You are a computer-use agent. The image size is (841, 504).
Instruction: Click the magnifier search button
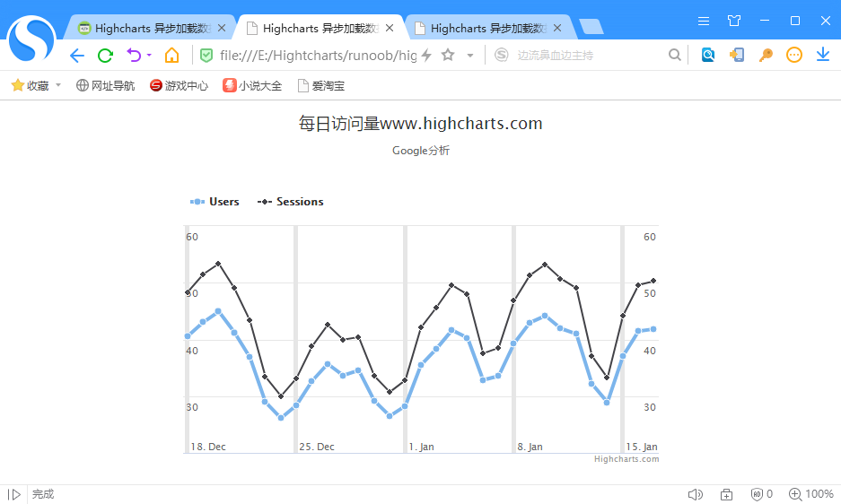(675, 55)
